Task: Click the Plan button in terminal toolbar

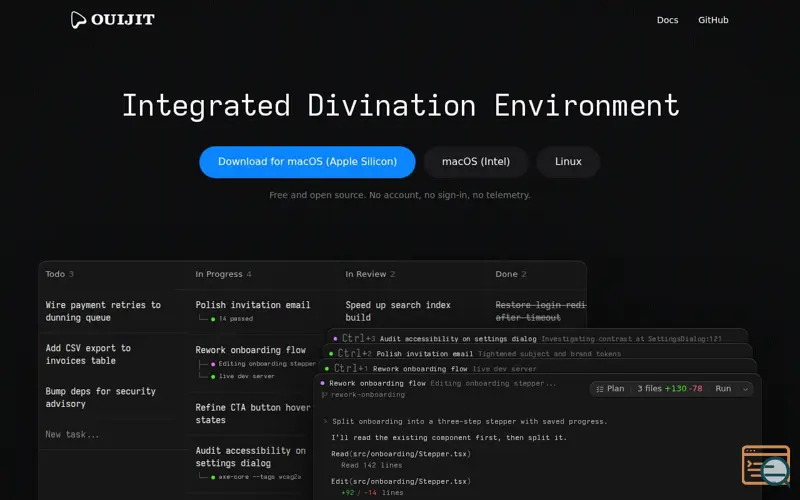Action: coord(610,389)
